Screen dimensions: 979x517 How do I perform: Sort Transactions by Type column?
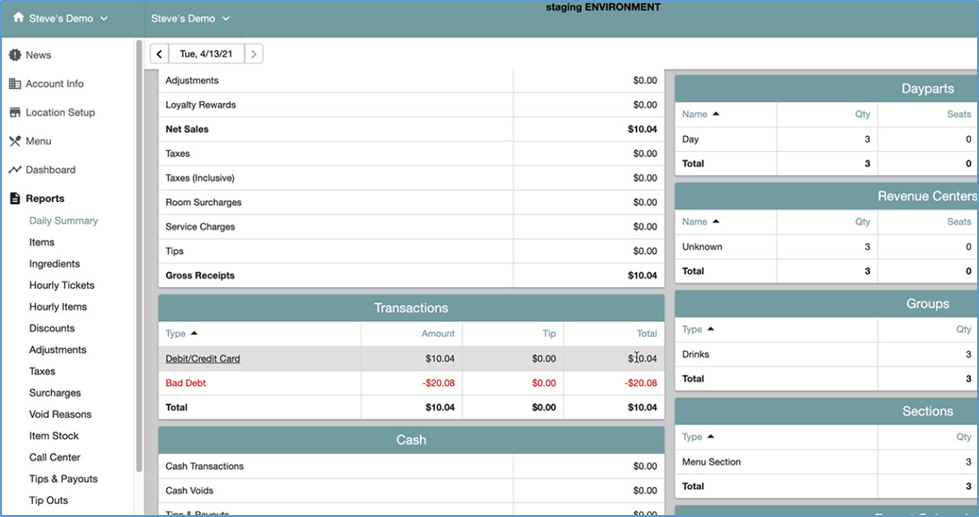click(x=181, y=333)
